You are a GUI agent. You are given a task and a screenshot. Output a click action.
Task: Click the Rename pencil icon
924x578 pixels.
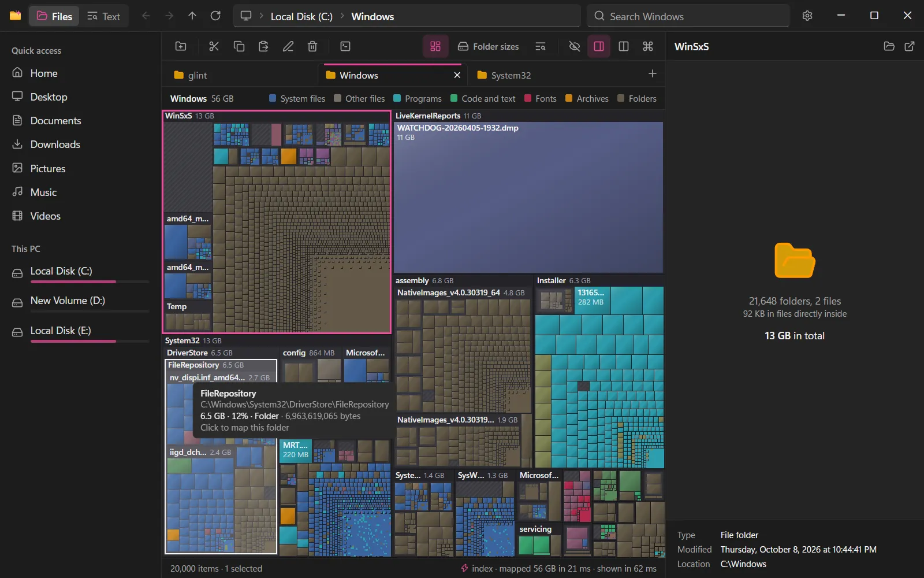[288, 46]
